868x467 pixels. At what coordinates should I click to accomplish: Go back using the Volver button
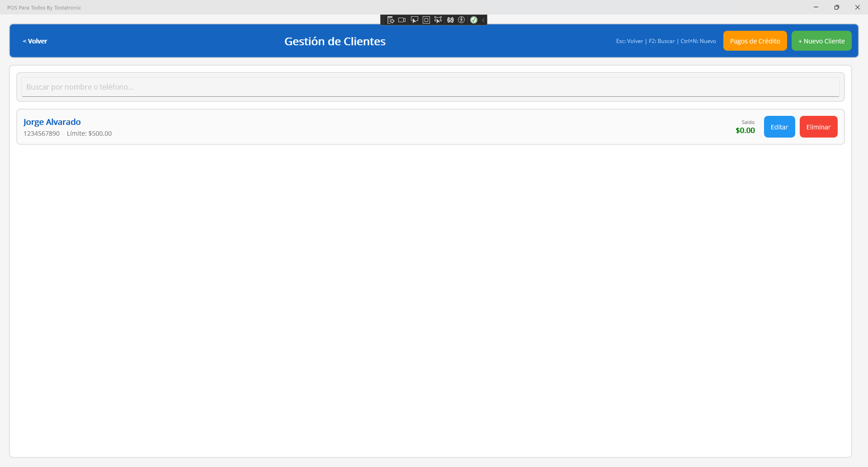tap(35, 41)
